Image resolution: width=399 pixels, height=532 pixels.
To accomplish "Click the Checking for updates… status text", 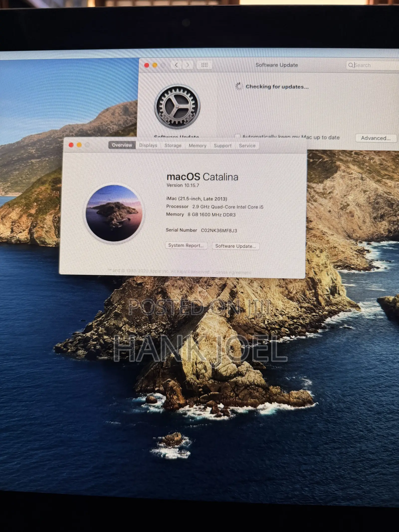I will point(277,87).
